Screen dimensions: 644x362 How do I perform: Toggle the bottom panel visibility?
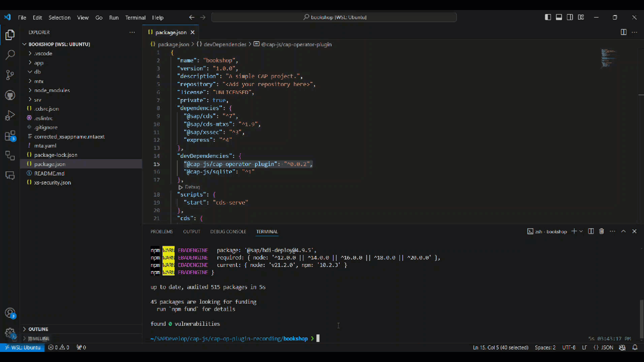click(x=559, y=17)
